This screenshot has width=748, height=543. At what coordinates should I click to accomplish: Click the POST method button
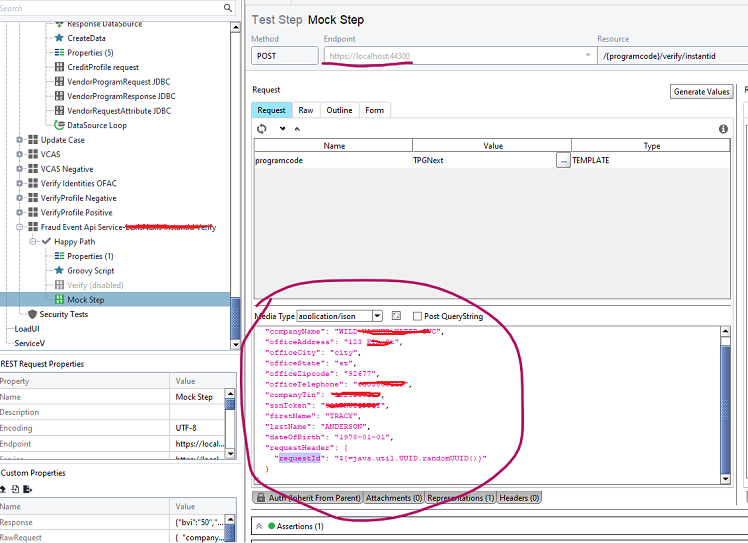point(284,56)
